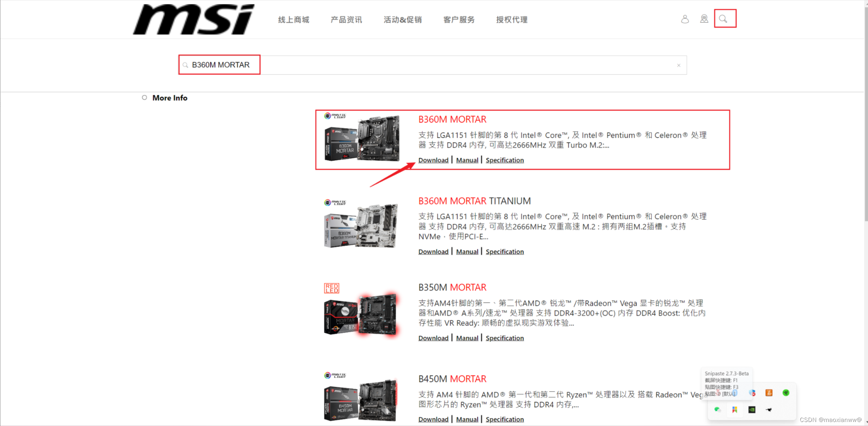Click the orange Java tray icon
Viewport: 868px width, 426px height.
point(769,393)
